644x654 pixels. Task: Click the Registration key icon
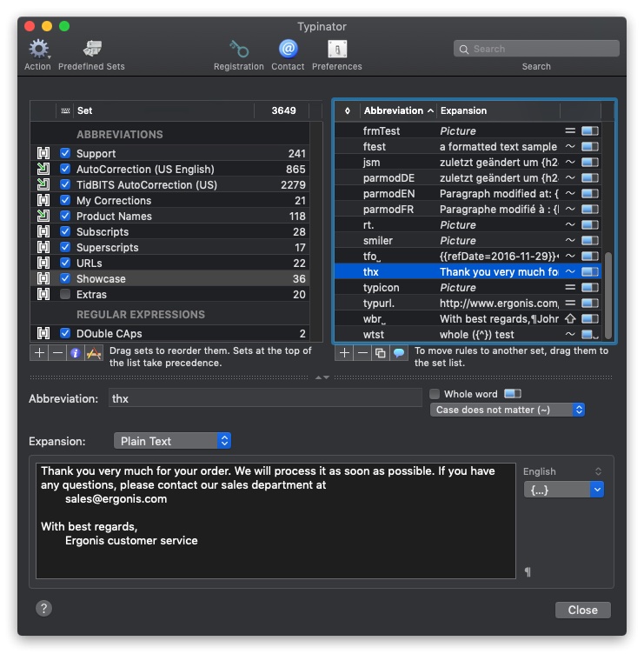point(239,50)
